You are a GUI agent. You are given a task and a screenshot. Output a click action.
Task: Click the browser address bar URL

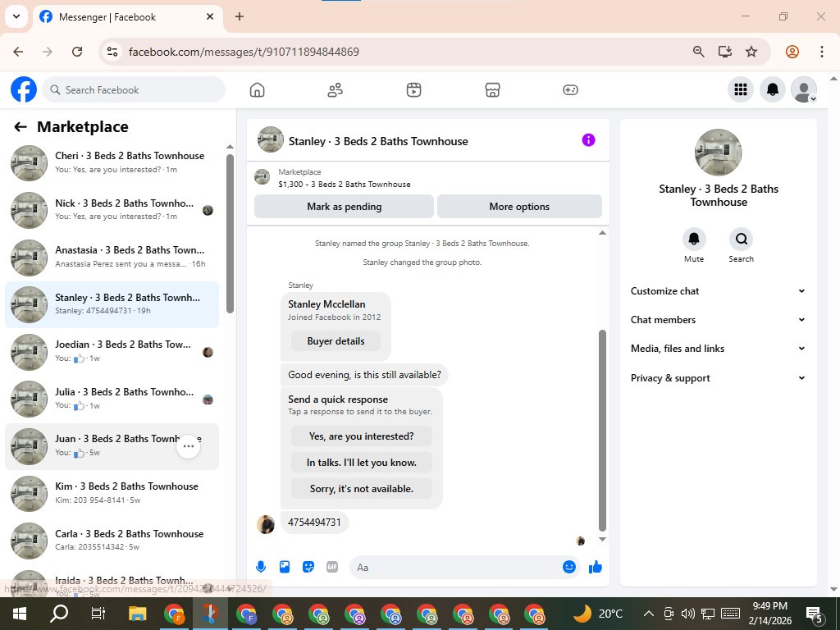click(244, 52)
